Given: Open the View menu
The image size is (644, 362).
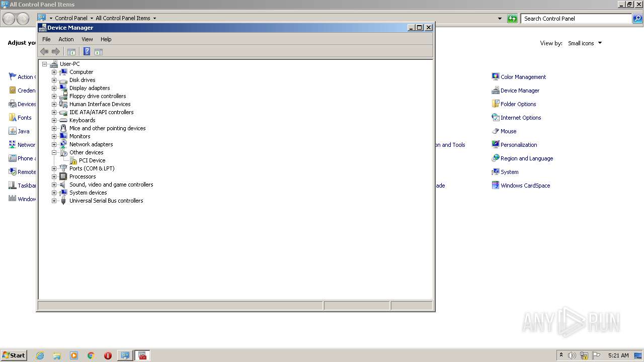Looking at the screenshot, I should tap(87, 39).
